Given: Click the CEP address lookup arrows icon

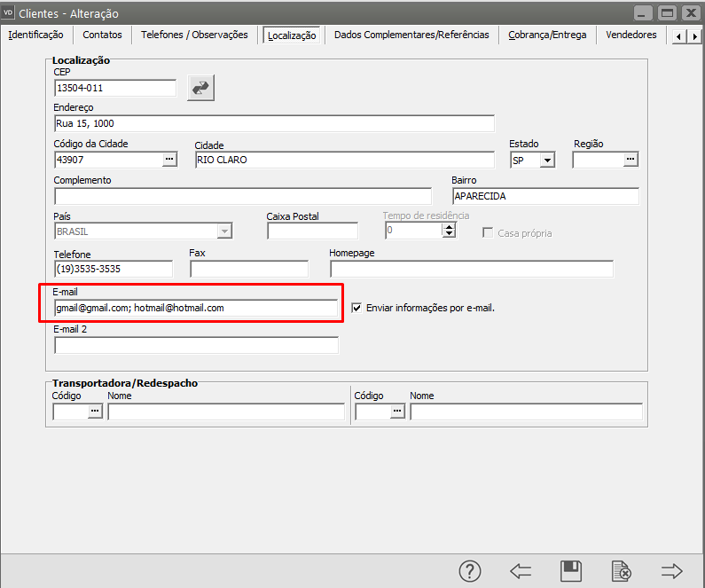Looking at the screenshot, I should click(201, 88).
